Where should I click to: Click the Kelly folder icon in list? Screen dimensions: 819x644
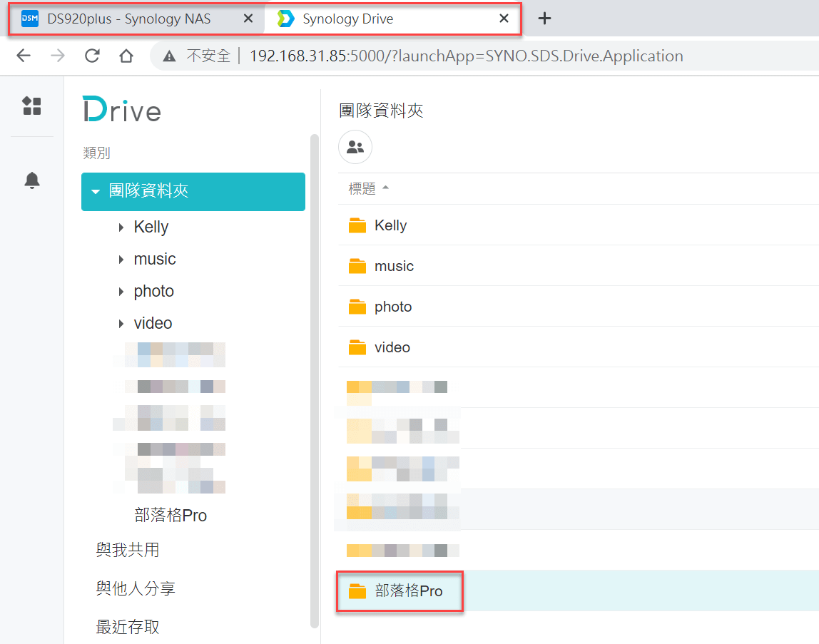[357, 225]
